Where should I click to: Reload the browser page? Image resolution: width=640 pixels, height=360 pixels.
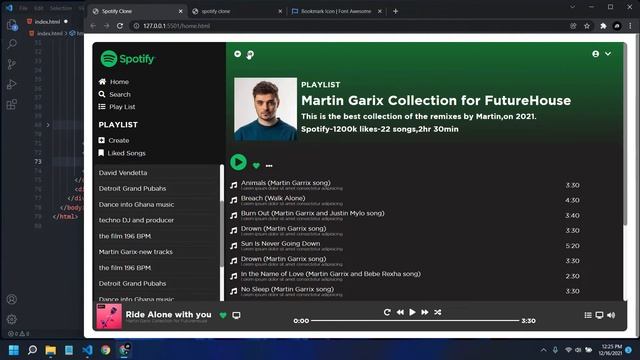tap(120, 26)
